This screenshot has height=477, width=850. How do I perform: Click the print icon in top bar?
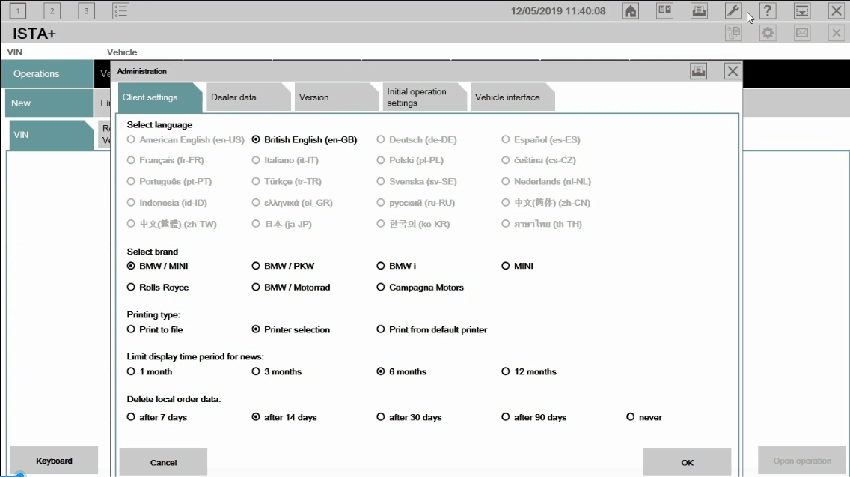point(699,10)
